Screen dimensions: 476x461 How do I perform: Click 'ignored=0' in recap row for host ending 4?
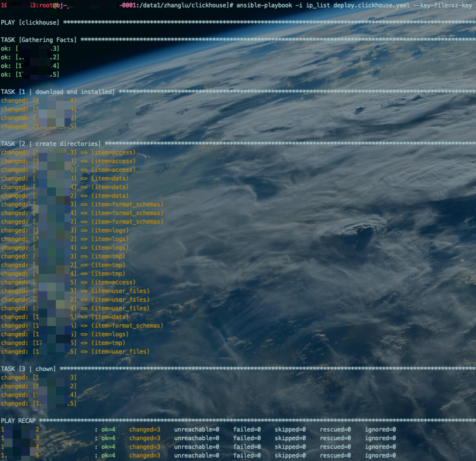380,446
